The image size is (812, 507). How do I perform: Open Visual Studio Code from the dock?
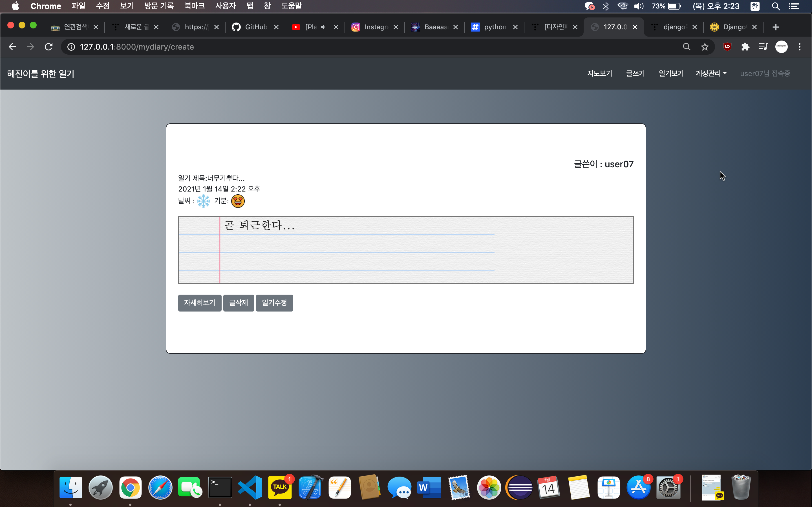(250, 488)
